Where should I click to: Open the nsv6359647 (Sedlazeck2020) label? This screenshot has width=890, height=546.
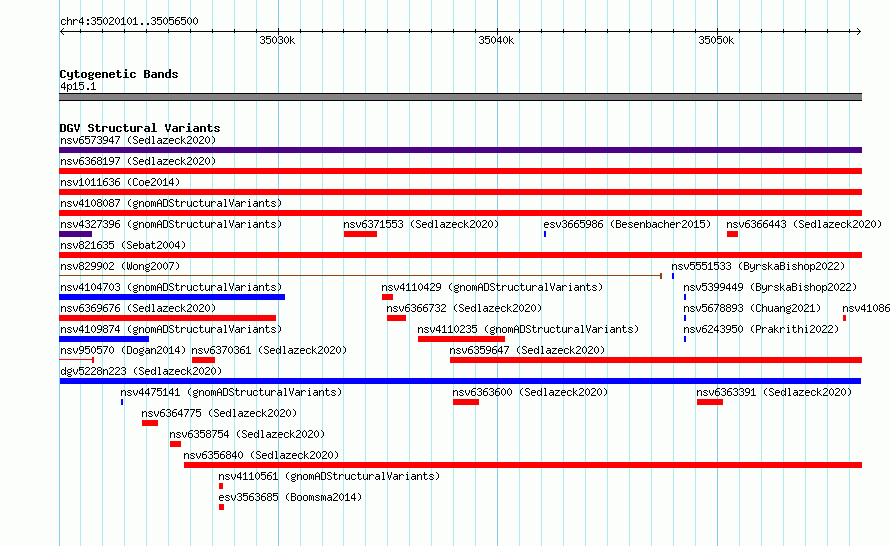pos(527,350)
